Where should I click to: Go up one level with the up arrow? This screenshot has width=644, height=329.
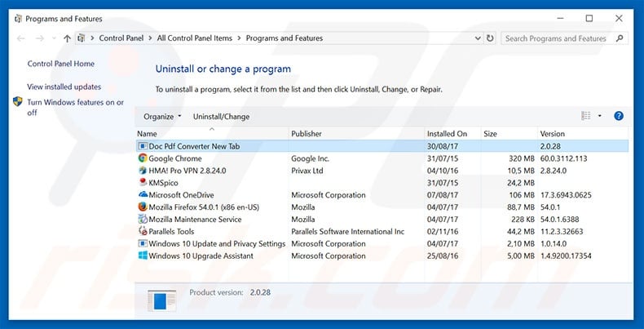click(68, 38)
